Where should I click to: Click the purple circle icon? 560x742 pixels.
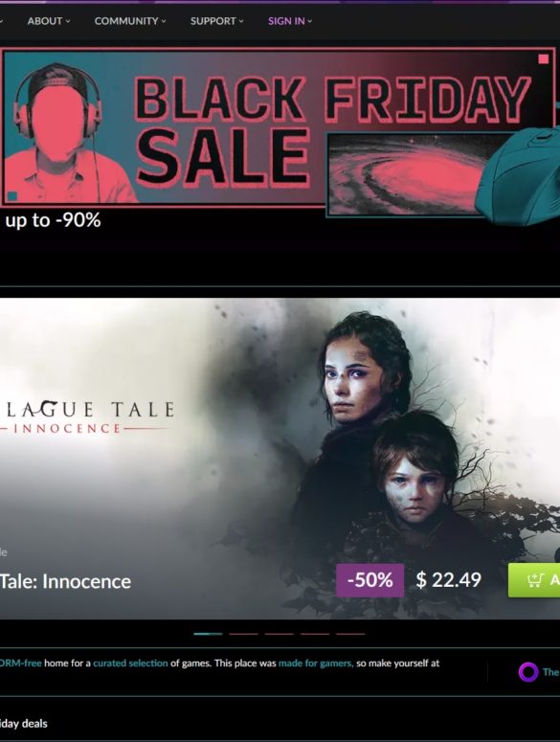click(528, 671)
